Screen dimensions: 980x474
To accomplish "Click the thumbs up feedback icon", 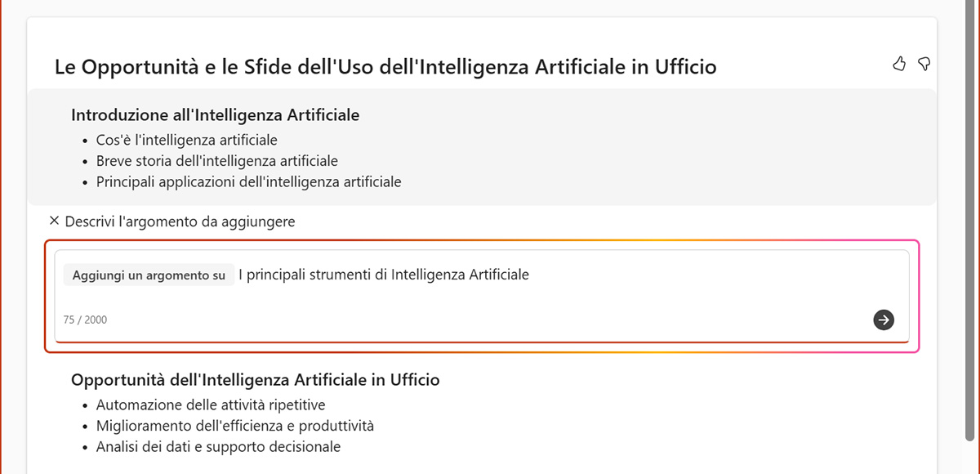I will (899, 64).
